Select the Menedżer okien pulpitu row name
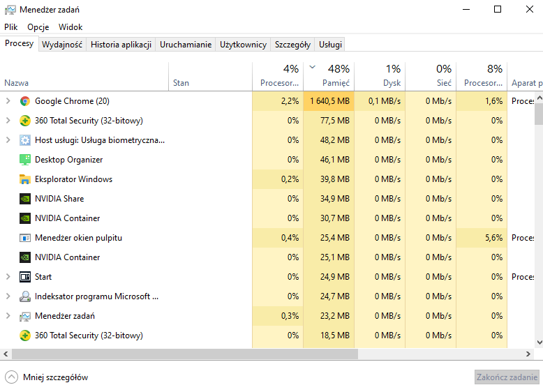 [x=79, y=238]
